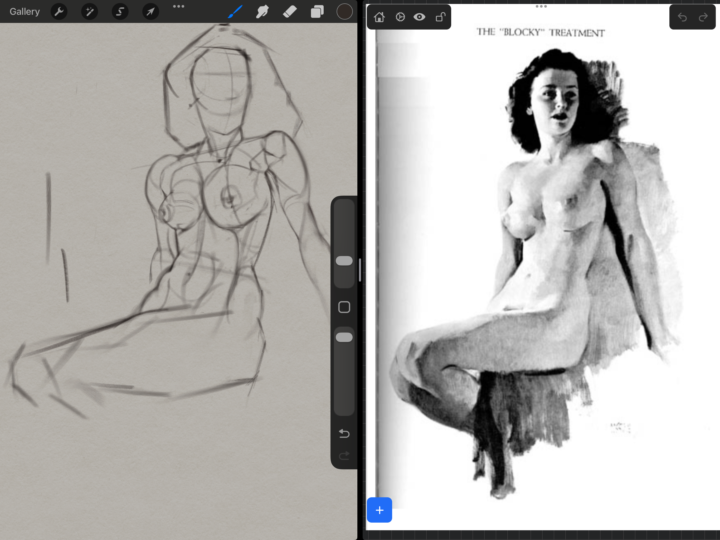This screenshot has width=720, height=540.
Task: Undo the last stroke in Procreate sidebar
Action: (344, 433)
